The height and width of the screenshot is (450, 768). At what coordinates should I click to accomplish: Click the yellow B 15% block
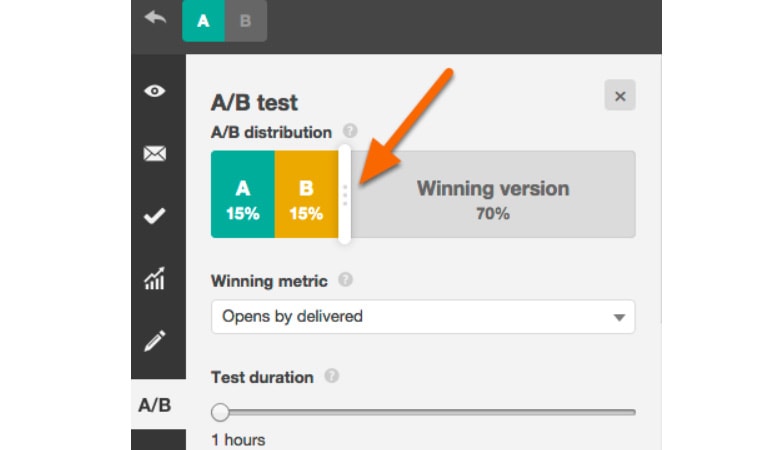pyautogui.click(x=307, y=194)
